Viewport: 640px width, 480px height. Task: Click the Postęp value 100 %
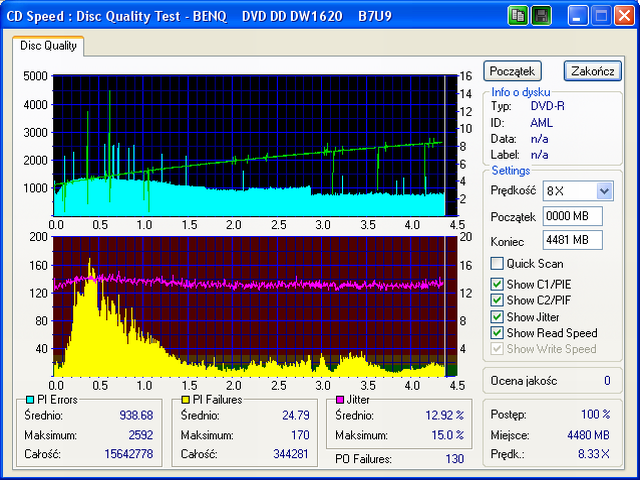596,415
